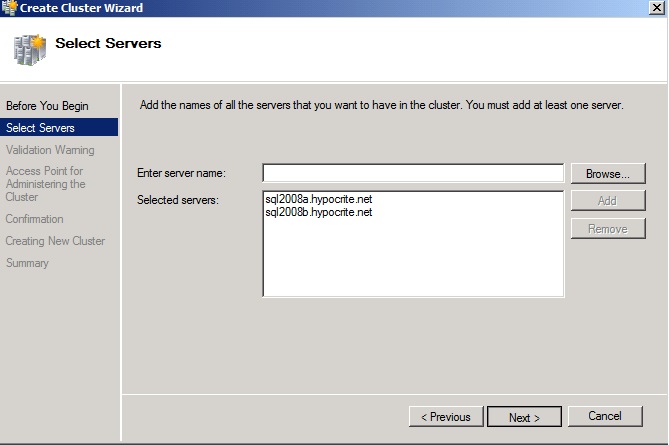Click the Add button
The image size is (669, 445).
[608, 201]
